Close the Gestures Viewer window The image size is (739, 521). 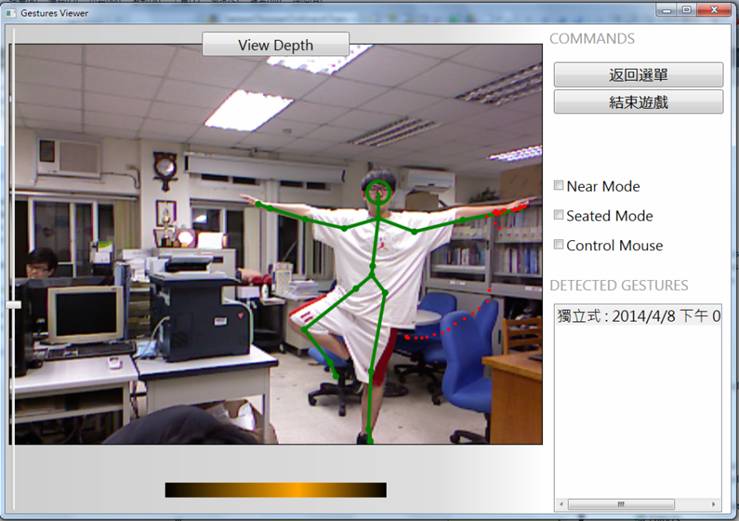click(714, 10)
